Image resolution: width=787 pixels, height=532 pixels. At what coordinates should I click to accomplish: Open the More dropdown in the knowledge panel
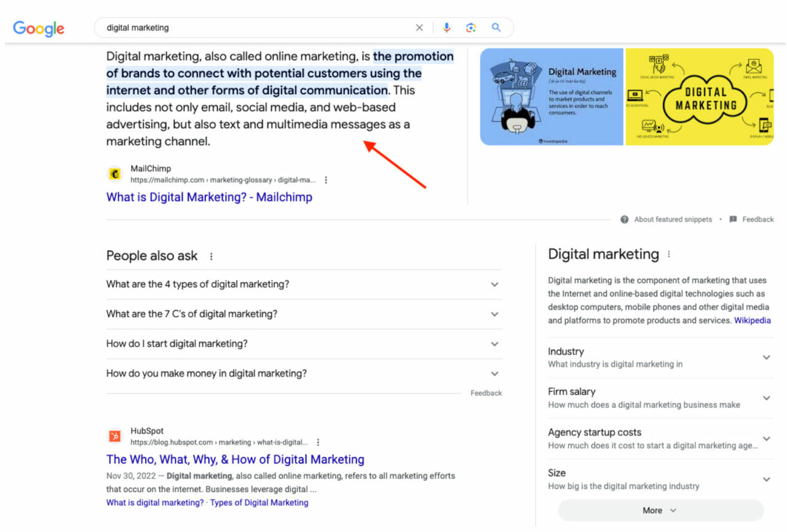pyautogui.click(x=660, y=510)
